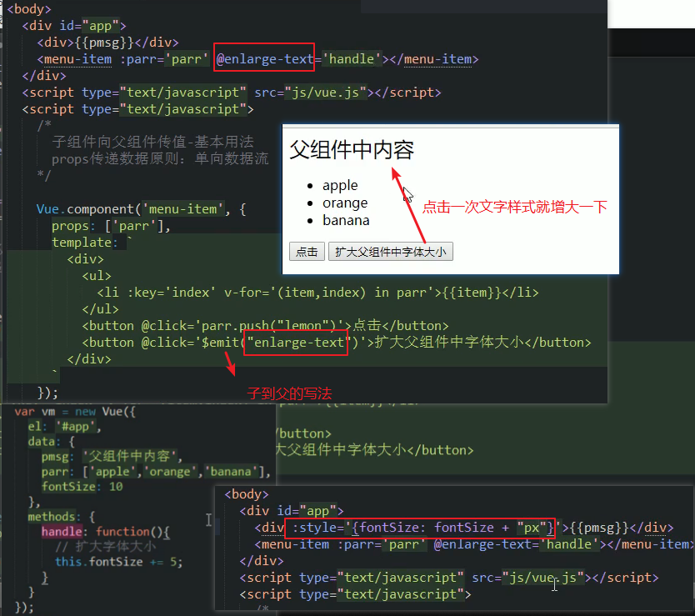Click the js/vue.js script tag in the bottom-right editor

pos(449,578)
